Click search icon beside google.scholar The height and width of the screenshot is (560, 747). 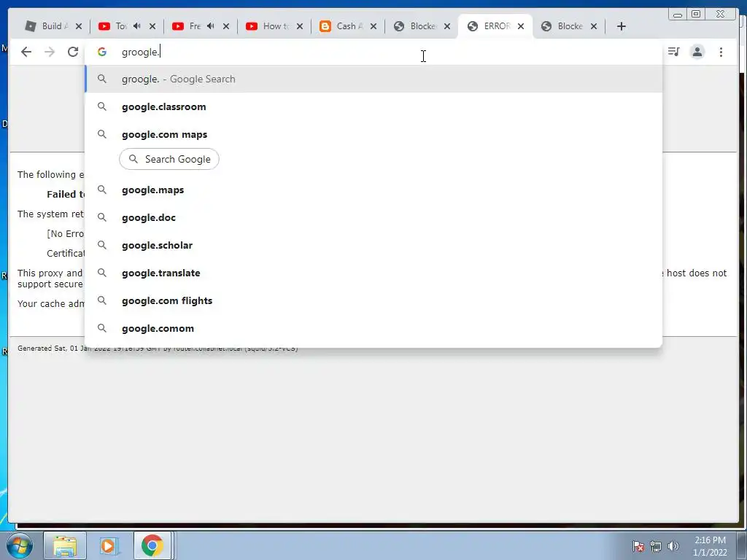pos(102,245)
